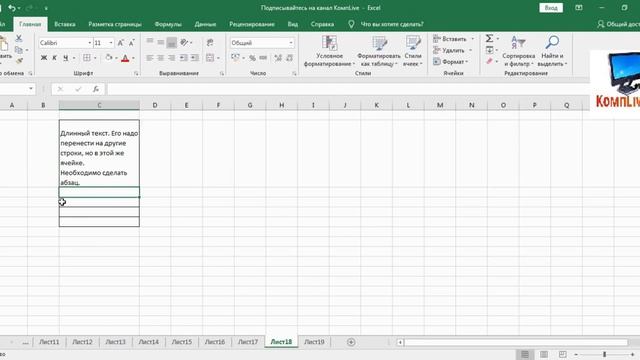Open Найти и выделить dropdown
Screen dimensions: 640x360
coord(552,51)
